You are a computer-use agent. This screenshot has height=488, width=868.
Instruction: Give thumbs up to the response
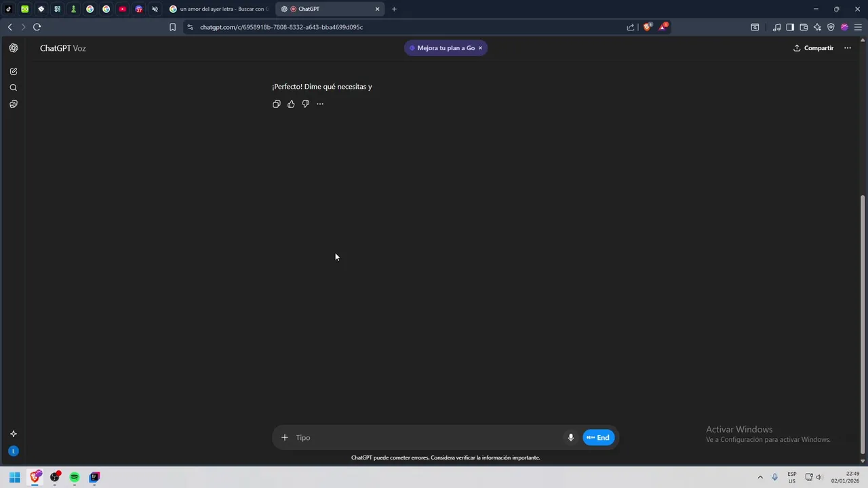291,104
